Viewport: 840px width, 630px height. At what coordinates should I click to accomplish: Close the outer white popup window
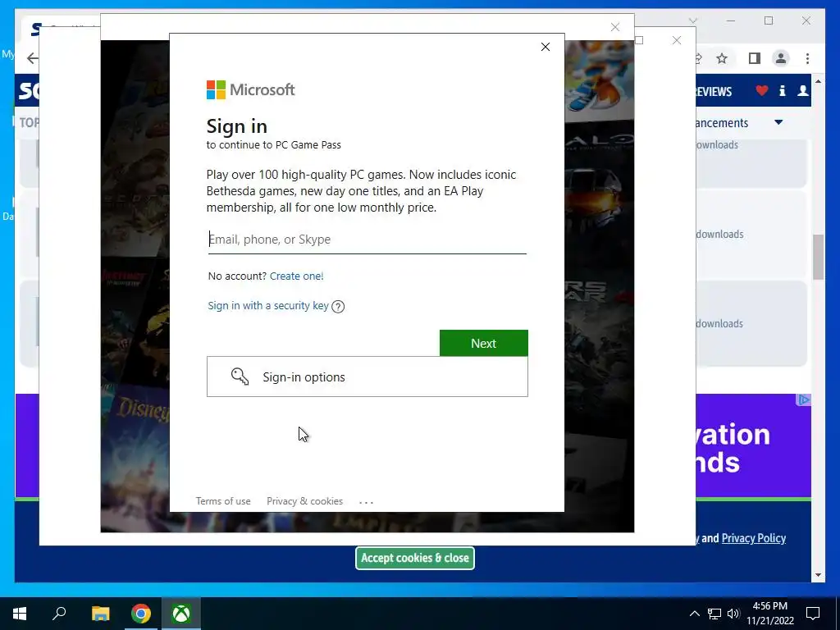pyautogui.click(x=677, y=40)
